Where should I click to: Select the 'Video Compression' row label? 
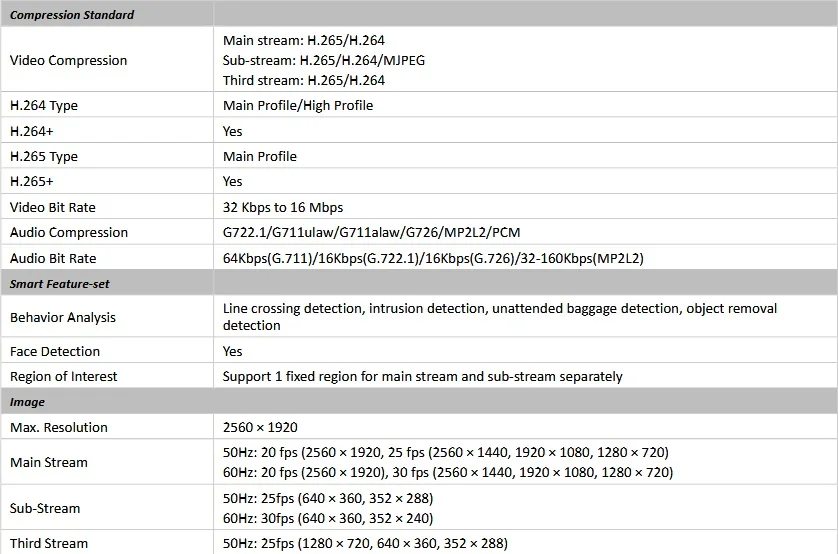(x=68, y=60)
